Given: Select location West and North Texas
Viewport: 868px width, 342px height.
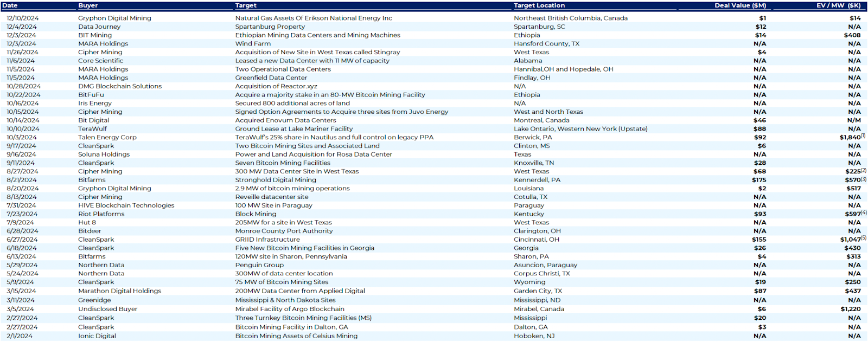Looking at the screenshot, I should pos(548,112).
